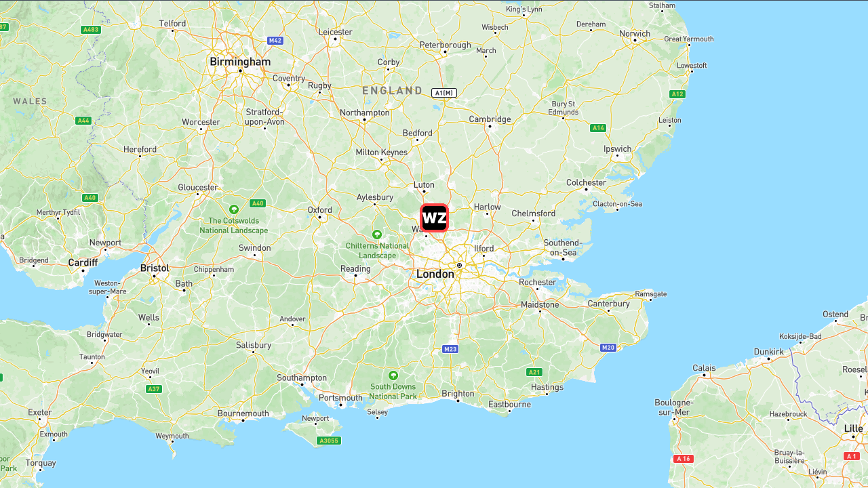Click the A3055 road shield
Viewport: 868px width, 488px height.
(x=329, y=441)
